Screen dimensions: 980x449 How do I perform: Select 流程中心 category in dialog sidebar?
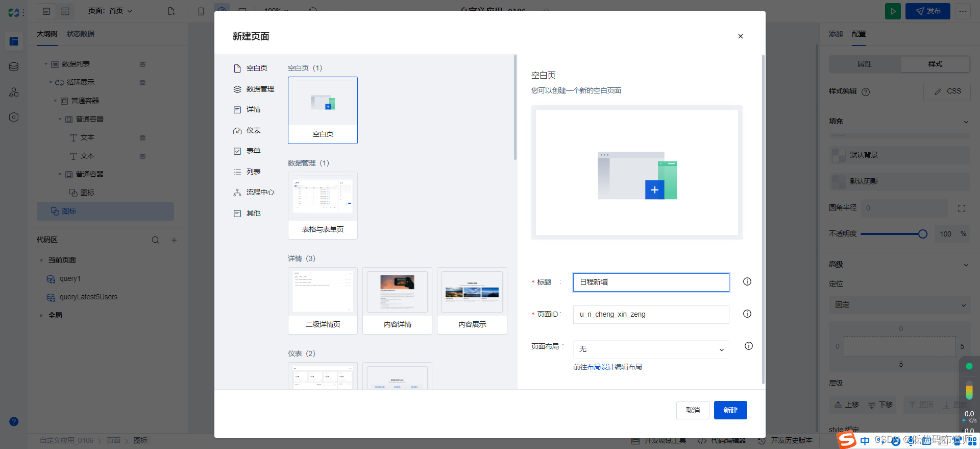[254, 192]
